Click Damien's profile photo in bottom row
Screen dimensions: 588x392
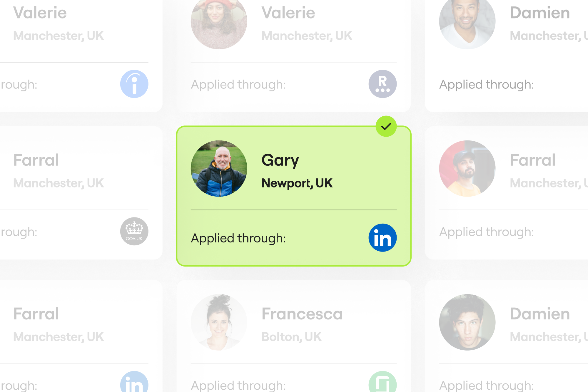point(467,322)
